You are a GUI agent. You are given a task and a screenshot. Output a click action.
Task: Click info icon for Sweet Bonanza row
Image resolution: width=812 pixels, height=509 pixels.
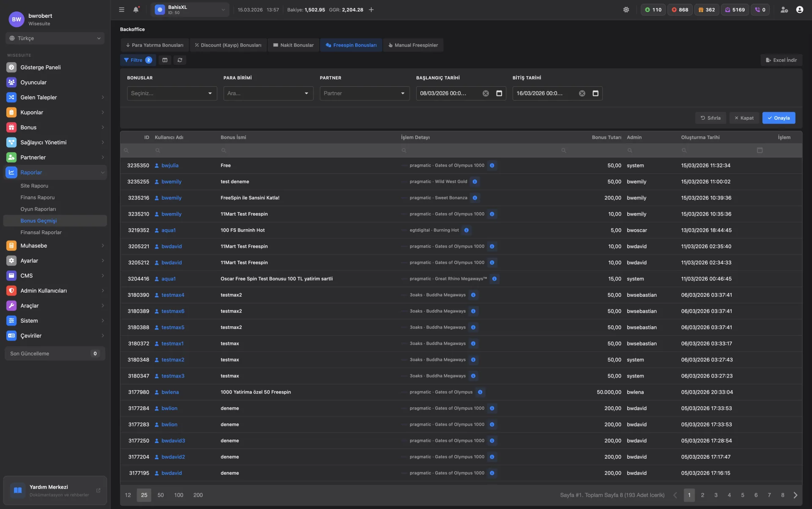(x=475, y=198)
